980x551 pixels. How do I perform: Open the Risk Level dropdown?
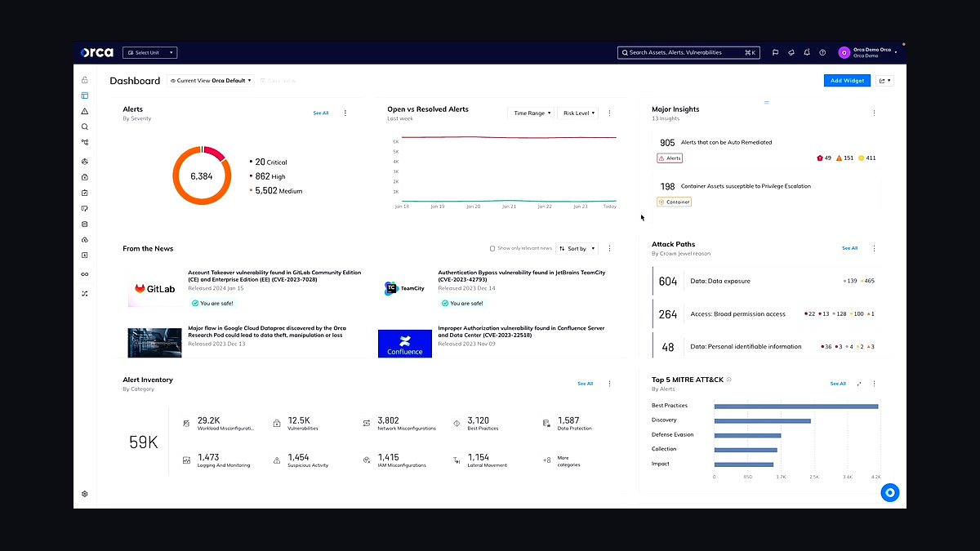(579, 113)
